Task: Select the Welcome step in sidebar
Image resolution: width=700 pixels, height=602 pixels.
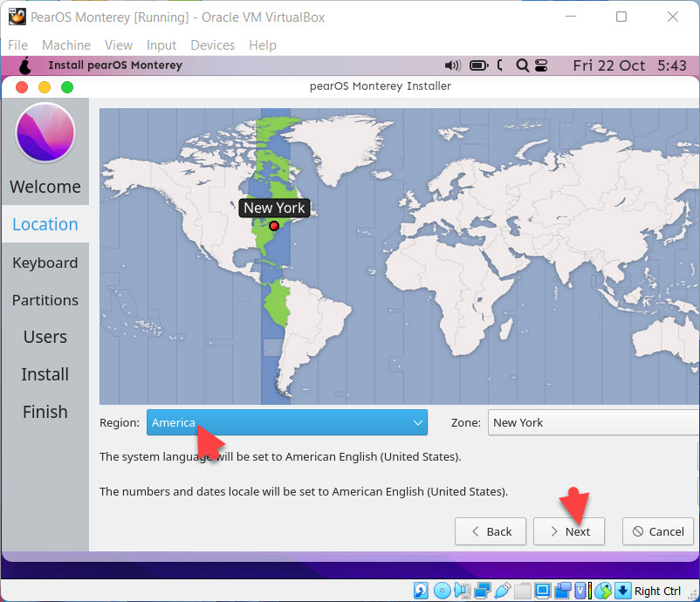Action: tap(45, 187)
